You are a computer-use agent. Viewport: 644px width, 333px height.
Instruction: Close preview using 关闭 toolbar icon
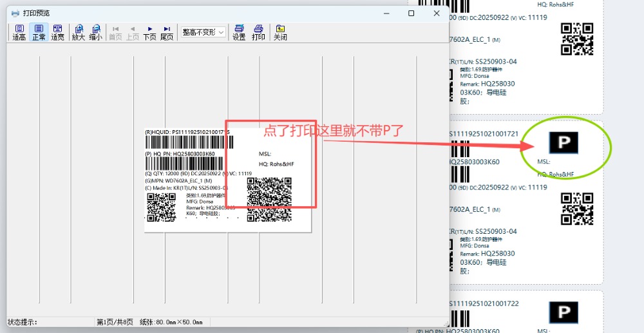(x=280, y=32)
